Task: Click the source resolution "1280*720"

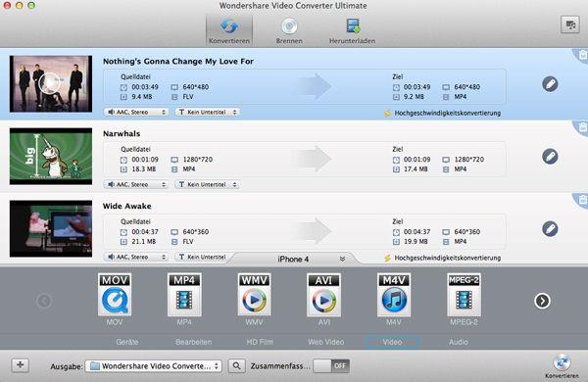Action: point(197,160)
